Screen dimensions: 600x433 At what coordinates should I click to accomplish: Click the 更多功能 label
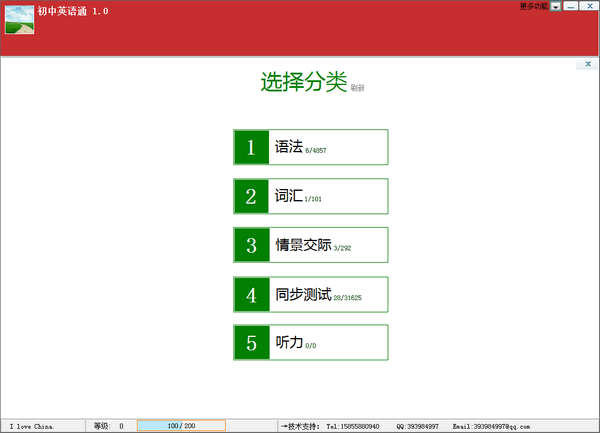coord(534,6)
